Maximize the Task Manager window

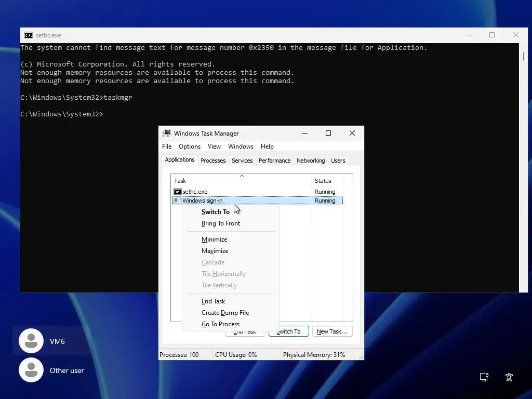328,134
